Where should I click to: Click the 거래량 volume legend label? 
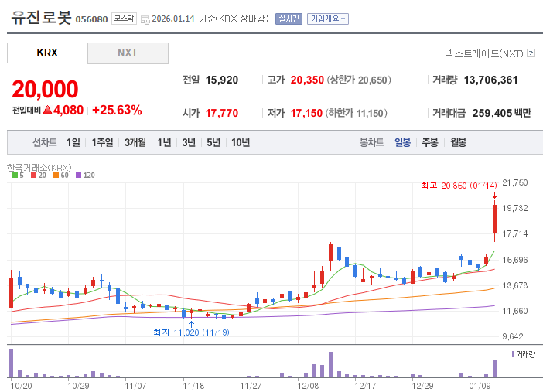pyautogui.click(x=525, y=354)
